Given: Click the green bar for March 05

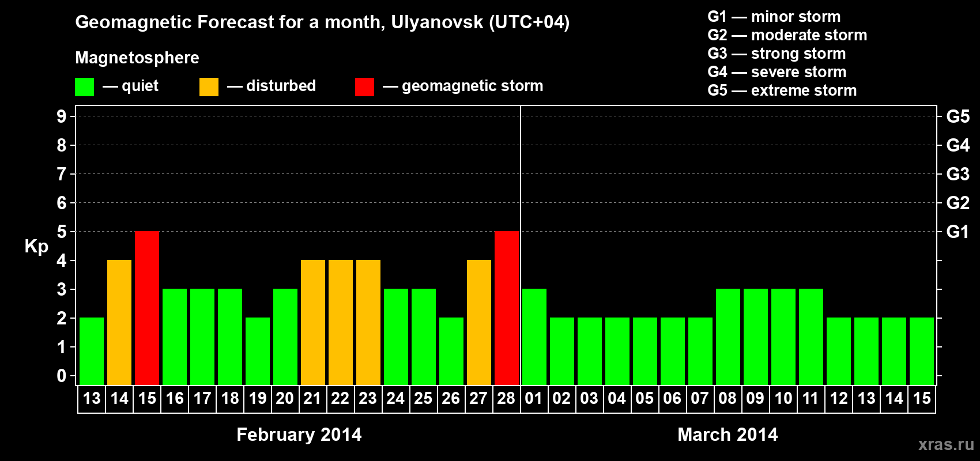Looking at the screenshot, I should (x=645, y=352).
